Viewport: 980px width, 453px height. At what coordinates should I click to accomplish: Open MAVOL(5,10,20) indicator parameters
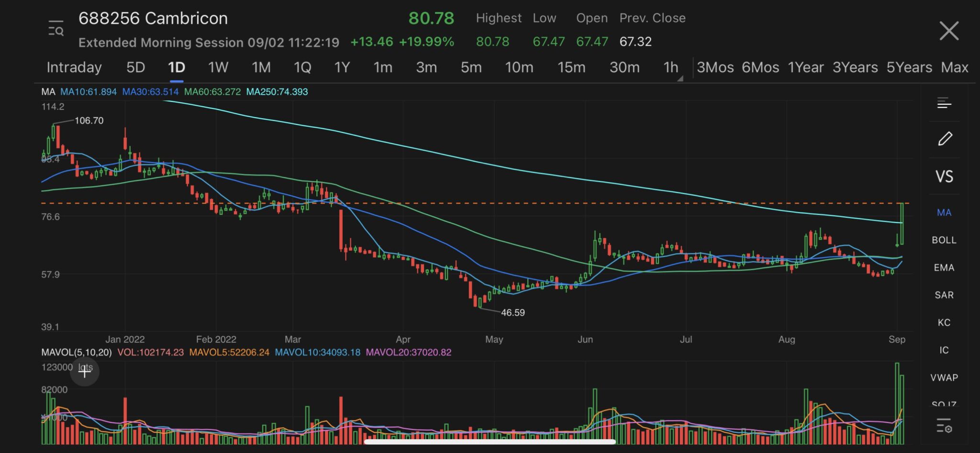click(x=76, y=353)
